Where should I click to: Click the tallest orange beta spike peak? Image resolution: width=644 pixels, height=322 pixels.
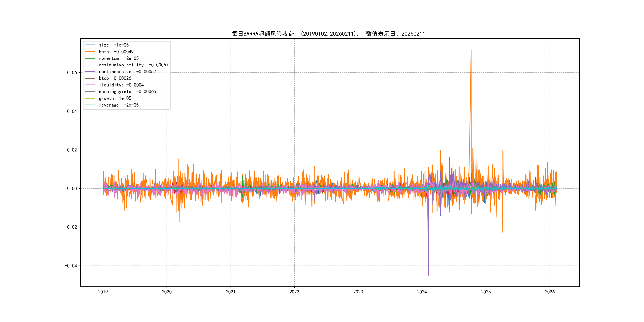pyautogui.click(x=471, y=50)
